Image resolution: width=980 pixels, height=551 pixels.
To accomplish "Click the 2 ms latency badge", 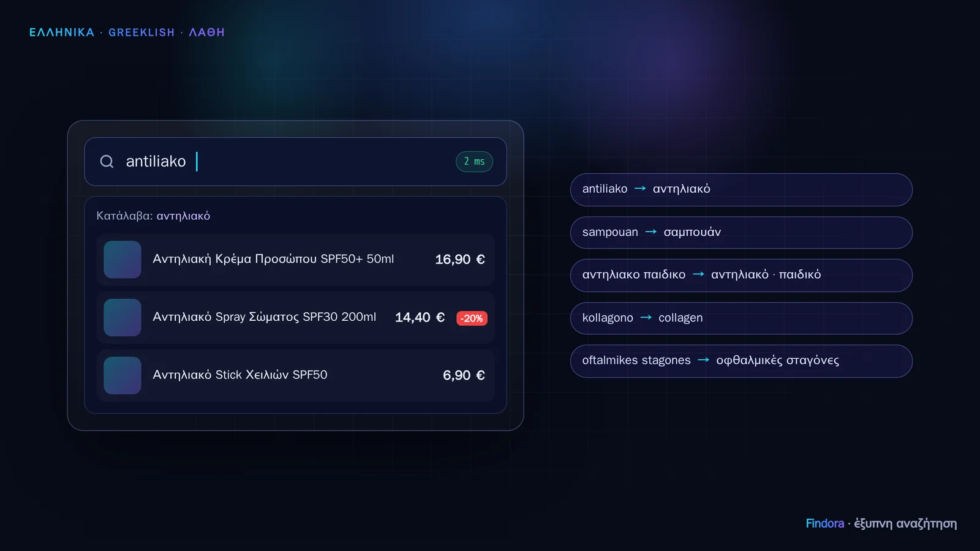I will tap(474, 162).
